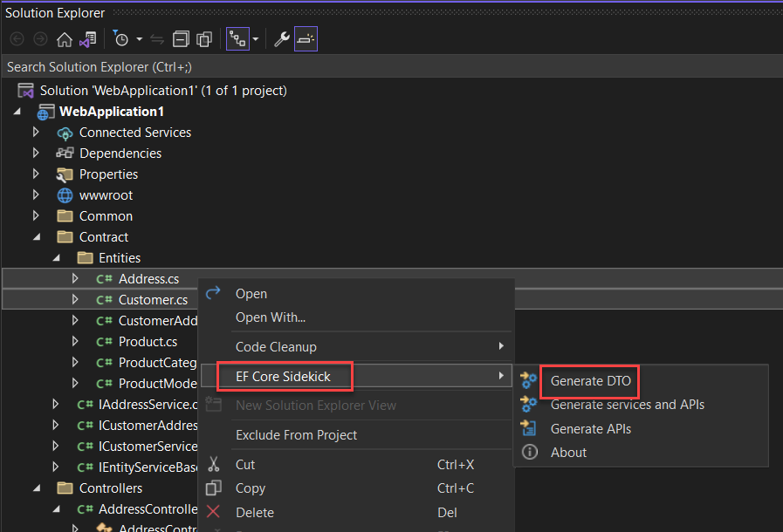Open the File Nesting dropdown arrow

click(256, 39)
